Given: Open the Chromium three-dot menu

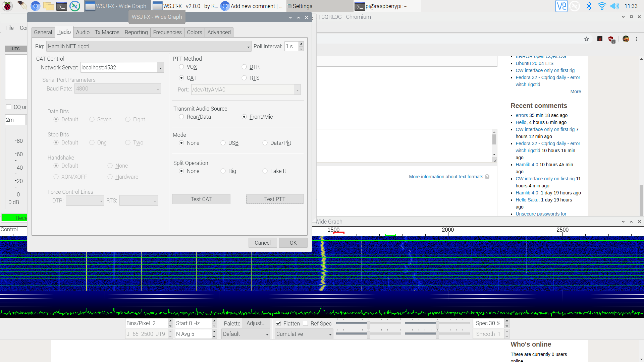Looking at the screenshot, I should (637, 39).
